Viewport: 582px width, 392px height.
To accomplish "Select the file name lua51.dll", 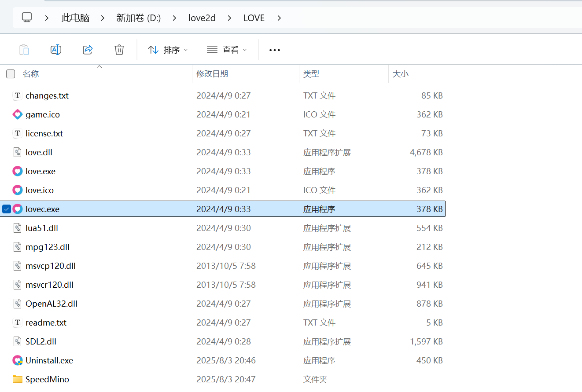I will [42, 228].
